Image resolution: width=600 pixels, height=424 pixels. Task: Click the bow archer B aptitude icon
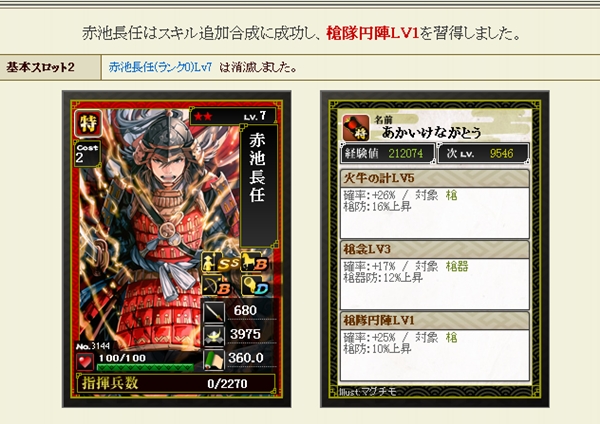(217, 286)
